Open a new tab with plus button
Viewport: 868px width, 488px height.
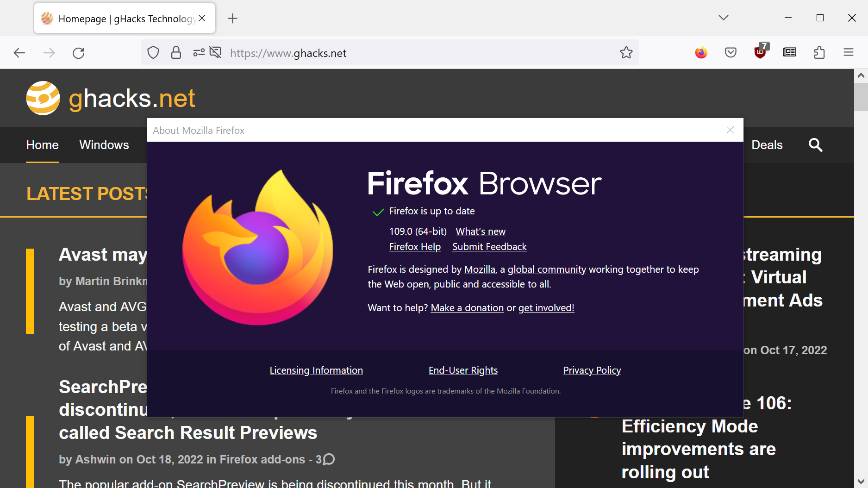(x=232, y=19)
